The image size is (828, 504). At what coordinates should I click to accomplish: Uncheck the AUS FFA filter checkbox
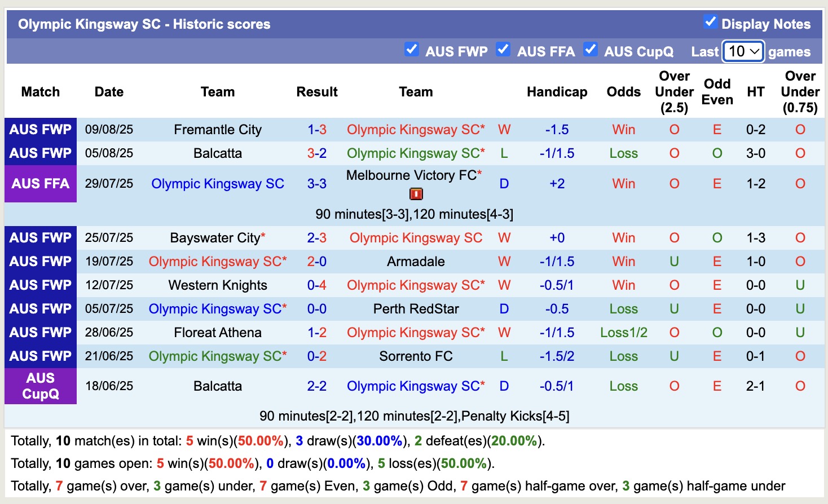[503, 50]
